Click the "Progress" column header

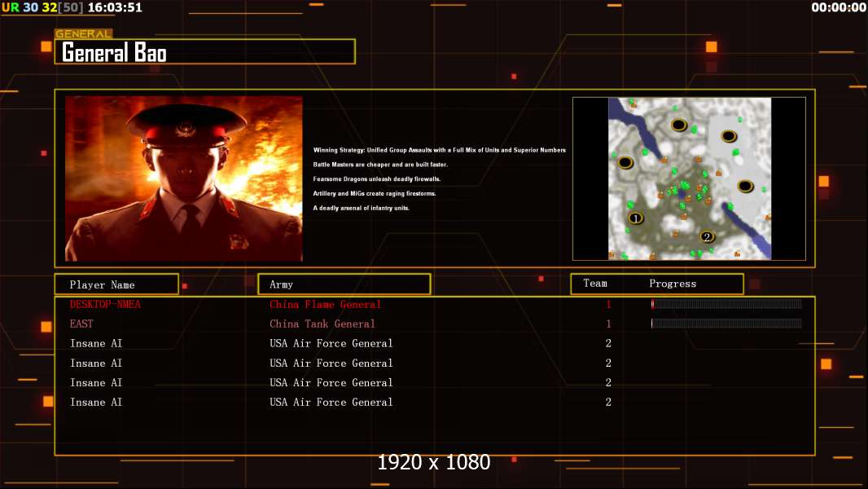pyautogui.click(x=673, y=284)
